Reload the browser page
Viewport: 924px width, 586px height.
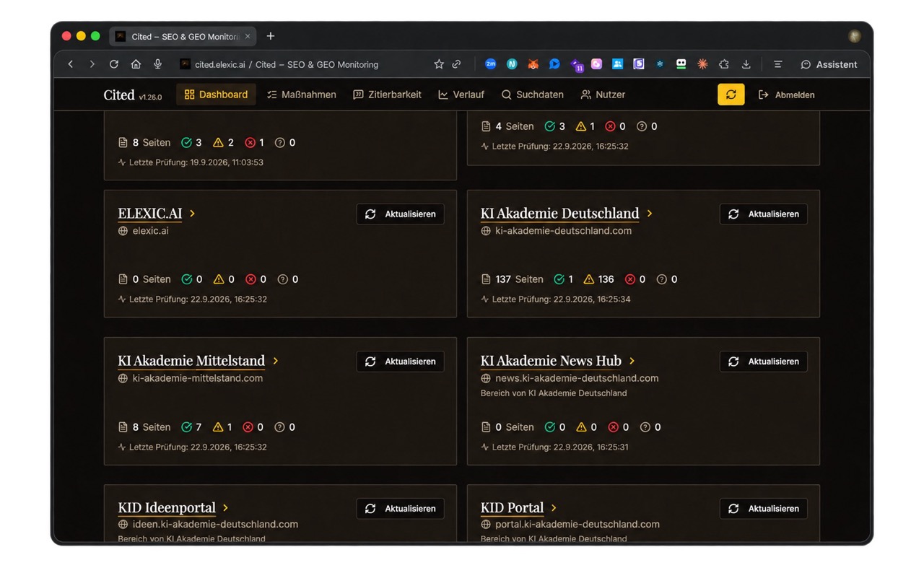[x=114, y=64]
